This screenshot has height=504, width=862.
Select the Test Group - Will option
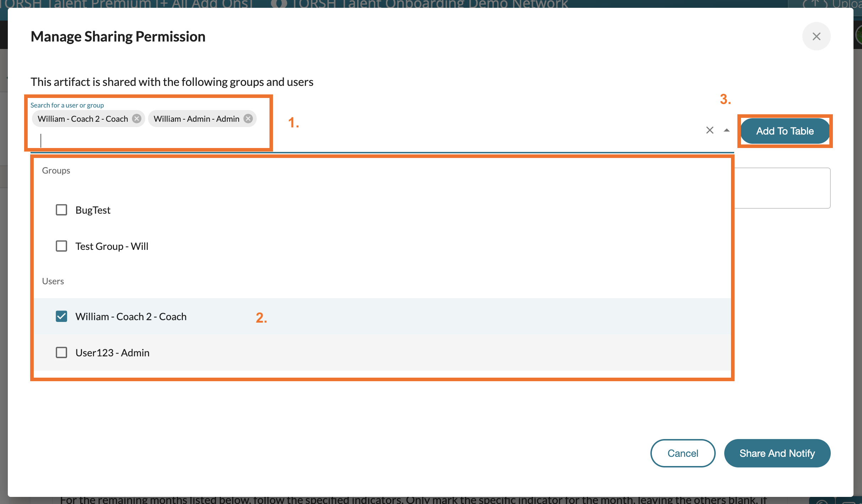pyautogui.click(x=112, y=246)
